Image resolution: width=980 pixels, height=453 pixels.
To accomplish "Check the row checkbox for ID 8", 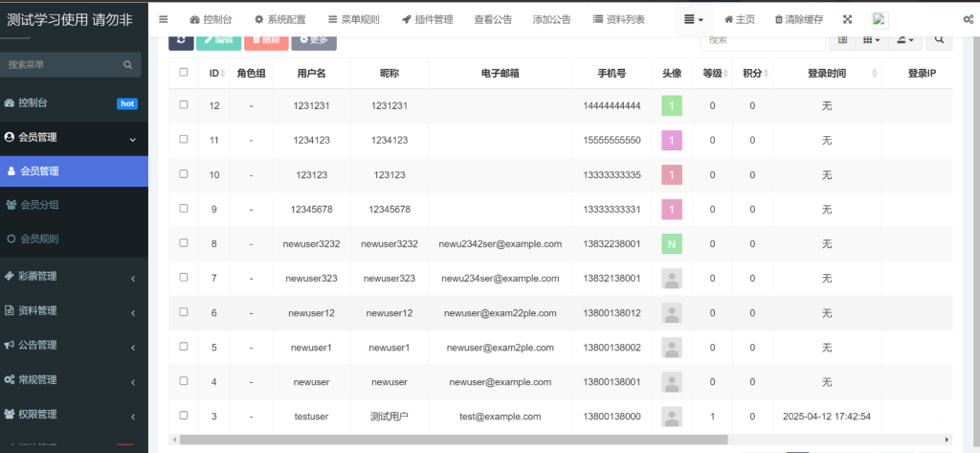I will (184, 242).
